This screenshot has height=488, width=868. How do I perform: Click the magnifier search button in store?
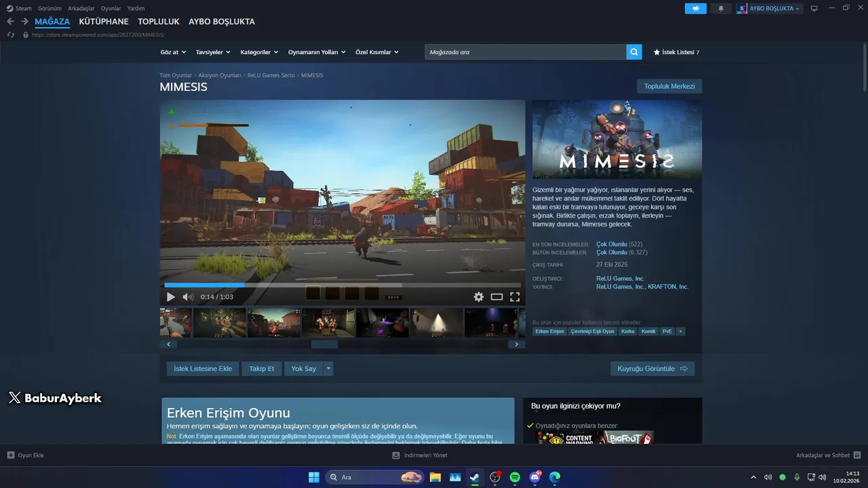click(x=634, y=52)
